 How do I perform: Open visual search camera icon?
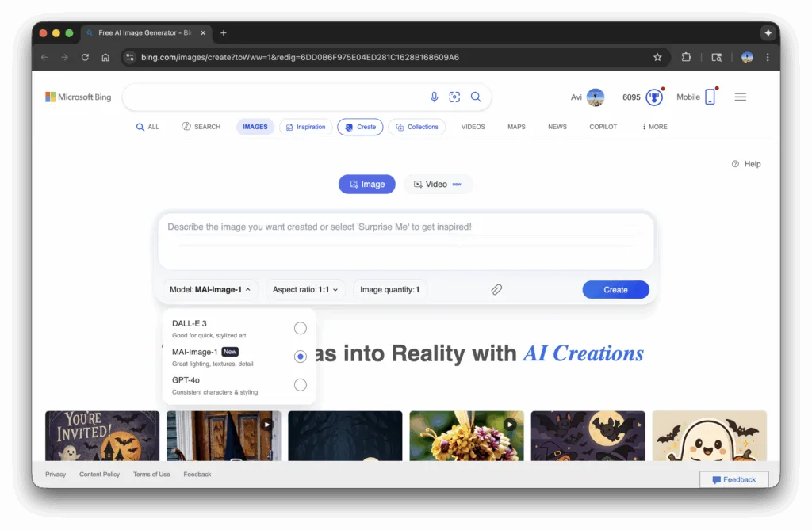pyautogui.click(x=454, y=97)
